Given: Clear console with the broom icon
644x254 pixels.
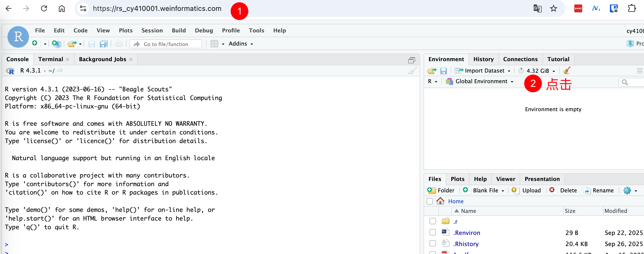Looking at the screenshot, I should point(412,71).
